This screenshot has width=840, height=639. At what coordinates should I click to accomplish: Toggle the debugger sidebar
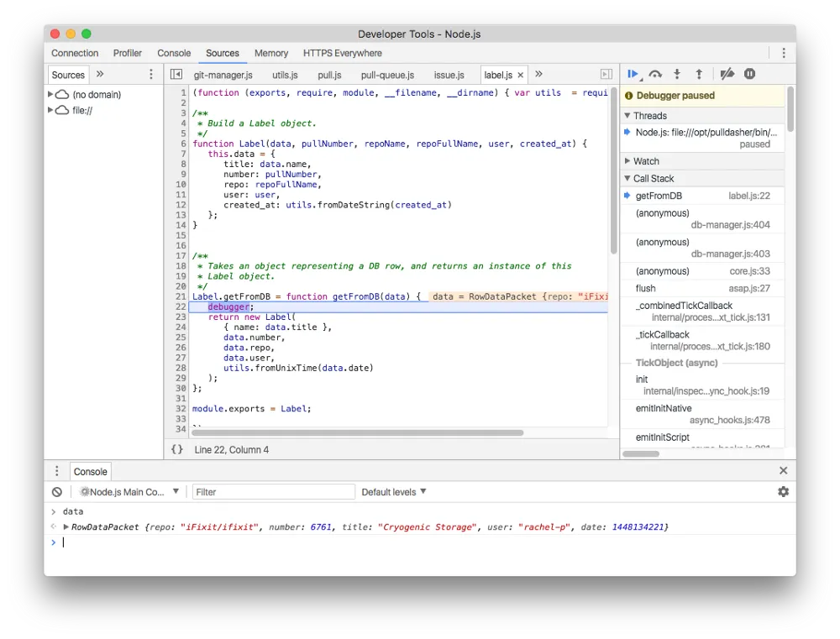point(606,75)
